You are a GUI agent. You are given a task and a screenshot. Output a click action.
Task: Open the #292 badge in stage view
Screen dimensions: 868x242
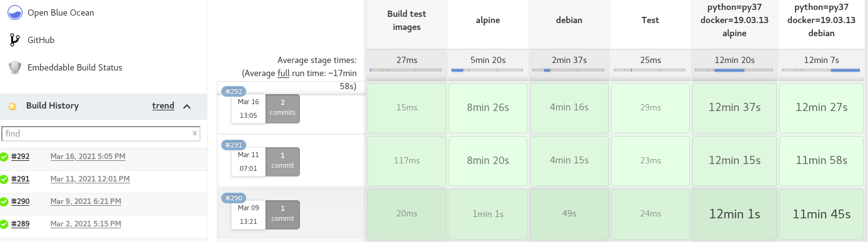(x=232, y=92)
